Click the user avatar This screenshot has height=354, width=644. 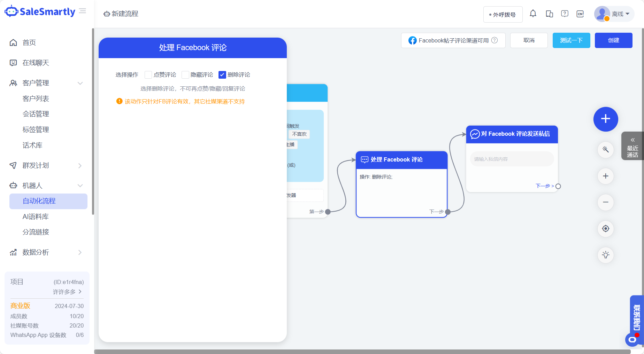click(x=602, y=14)
